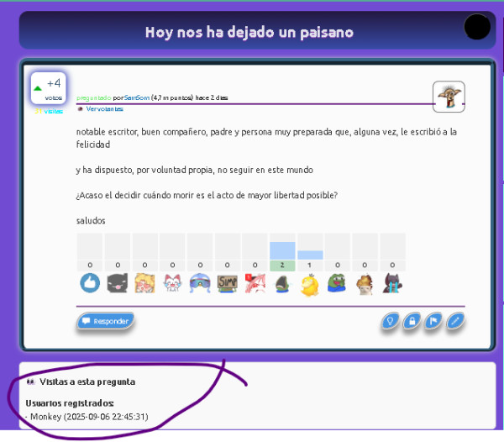React with the blue thumbs-up emoji
The width and height of the screenshot is (504, 442).
90,283
